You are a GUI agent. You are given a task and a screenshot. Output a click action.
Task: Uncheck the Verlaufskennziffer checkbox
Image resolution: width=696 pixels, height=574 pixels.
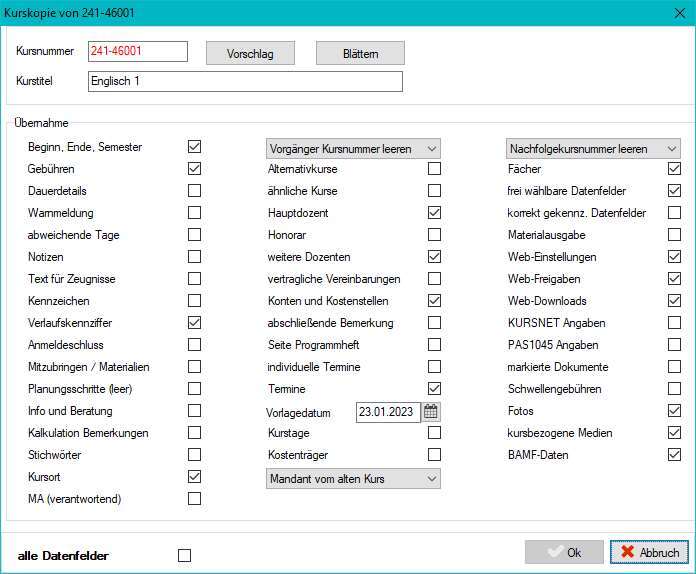tap(194, 323)
